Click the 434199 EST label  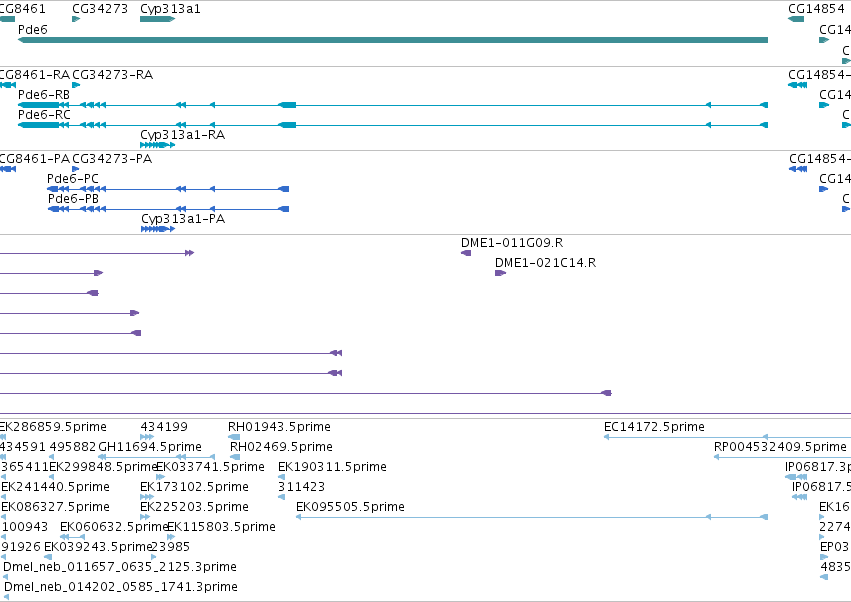click(x=164, y=427)
